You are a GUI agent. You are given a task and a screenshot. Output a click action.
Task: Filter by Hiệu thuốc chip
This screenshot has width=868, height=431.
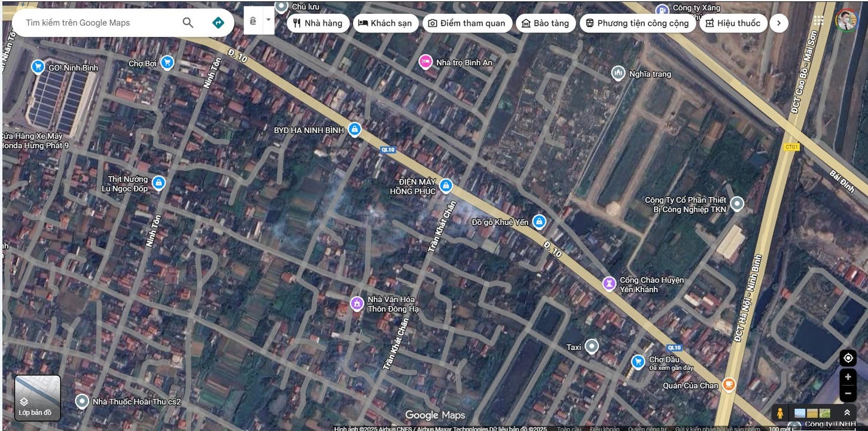point(733,23)
